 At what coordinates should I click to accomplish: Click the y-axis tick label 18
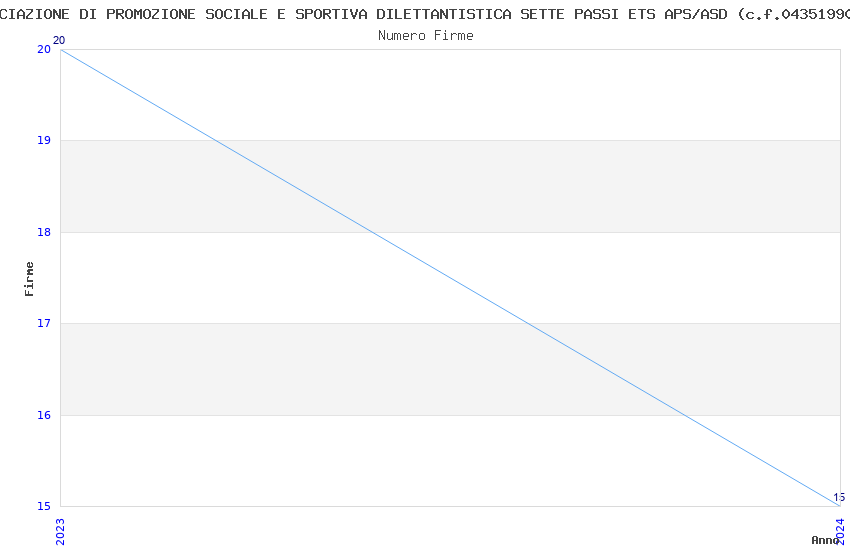tap(44, 232)
